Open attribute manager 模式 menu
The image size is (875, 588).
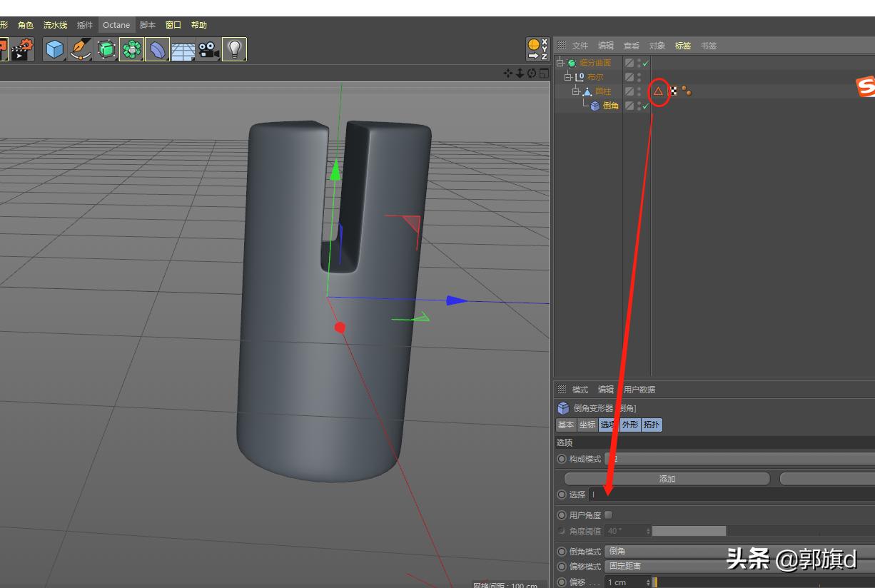pyautogui.click(x=580, y=390)
